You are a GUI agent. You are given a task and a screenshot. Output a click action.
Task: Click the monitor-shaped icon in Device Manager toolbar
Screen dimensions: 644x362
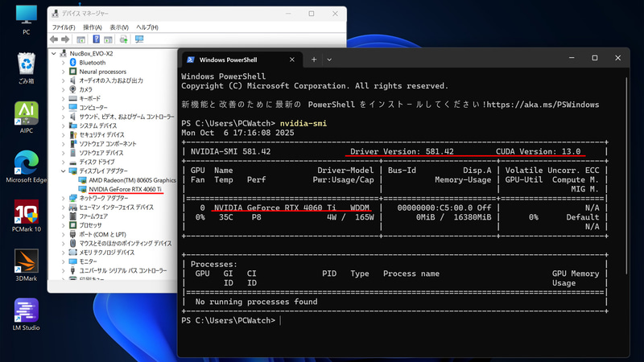click(139, 39)
